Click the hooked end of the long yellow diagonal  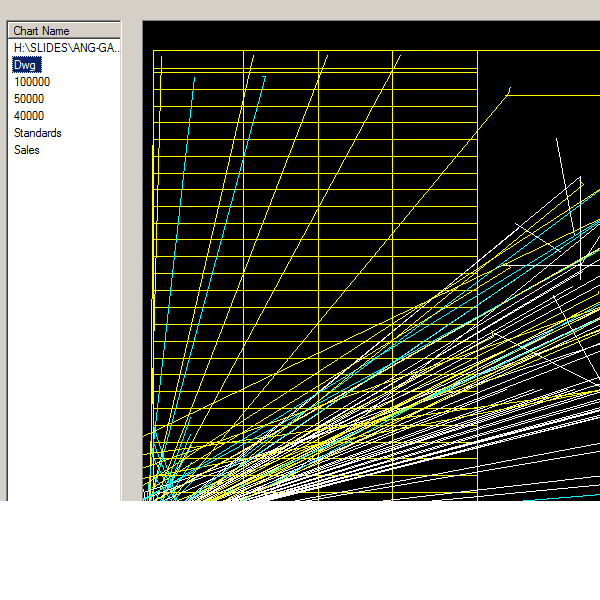coord(509,91)
